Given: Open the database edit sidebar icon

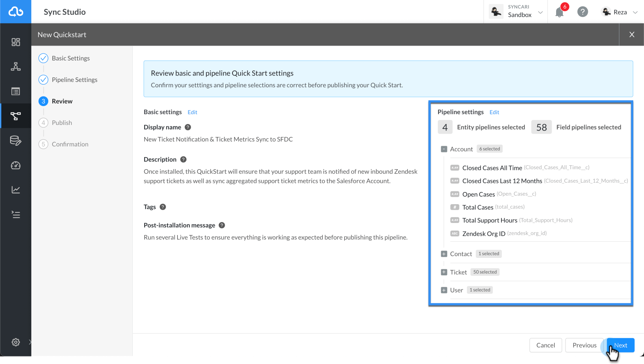Looking at the screenshot, I should coord(15,140).
